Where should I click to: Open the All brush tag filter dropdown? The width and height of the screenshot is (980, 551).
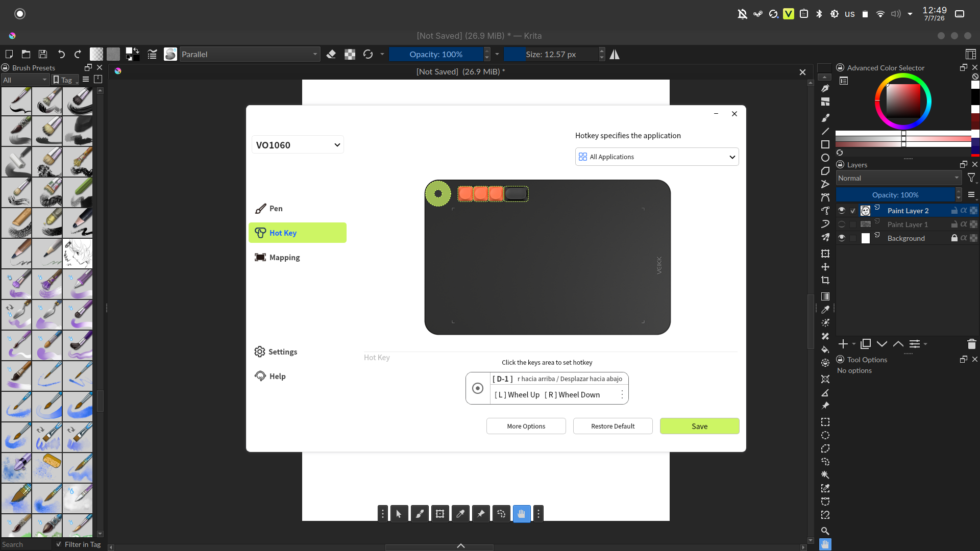25,80
